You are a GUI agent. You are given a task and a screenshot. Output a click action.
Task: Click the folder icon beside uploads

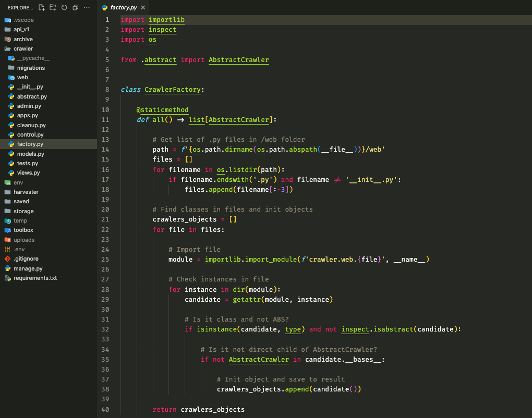click(7, 240)
